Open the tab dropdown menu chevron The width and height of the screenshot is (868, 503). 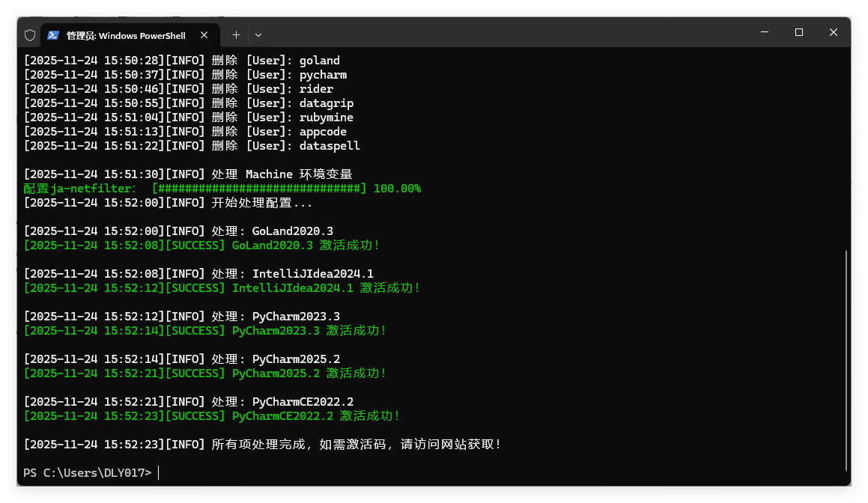coord(258,34)
